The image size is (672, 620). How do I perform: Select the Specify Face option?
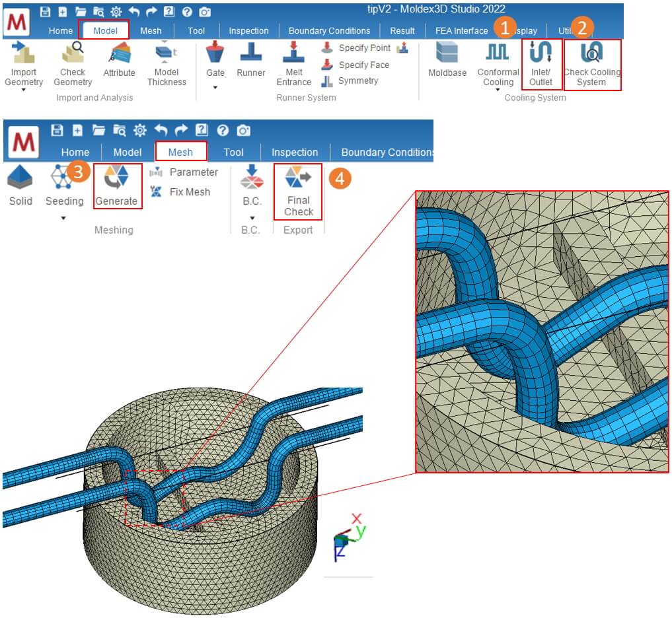(355, 65)
